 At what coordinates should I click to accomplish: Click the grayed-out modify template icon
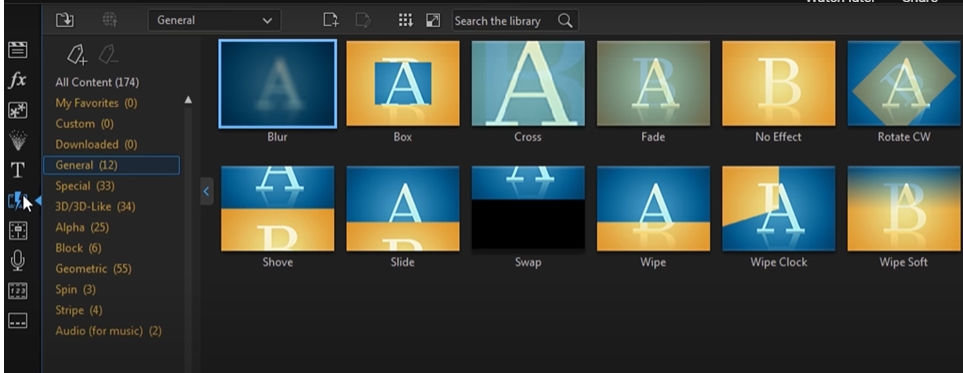coord(363,20)
